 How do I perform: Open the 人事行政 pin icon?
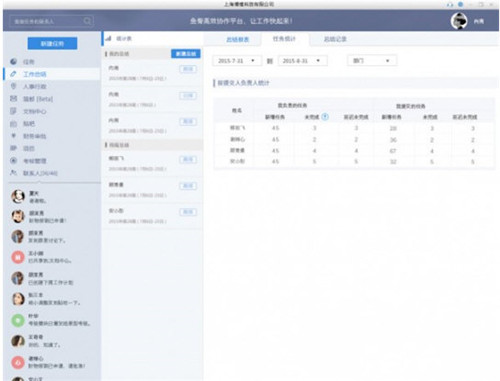13,86
